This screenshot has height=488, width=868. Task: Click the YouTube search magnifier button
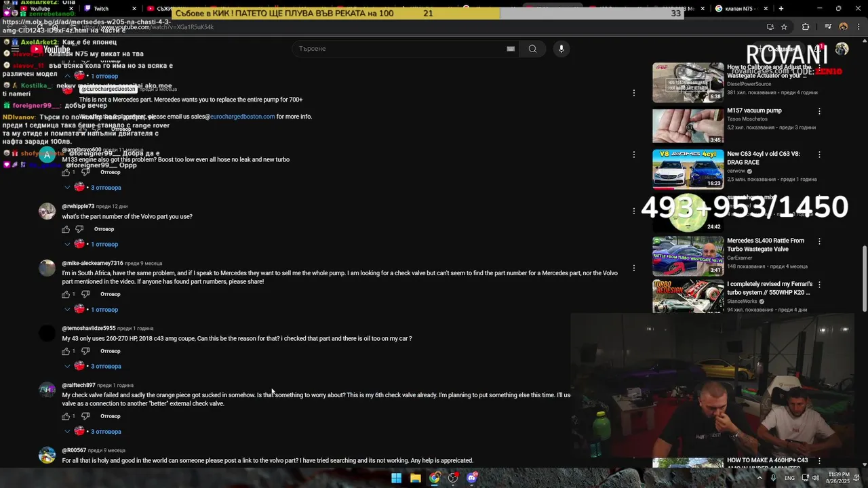[532, 49]
